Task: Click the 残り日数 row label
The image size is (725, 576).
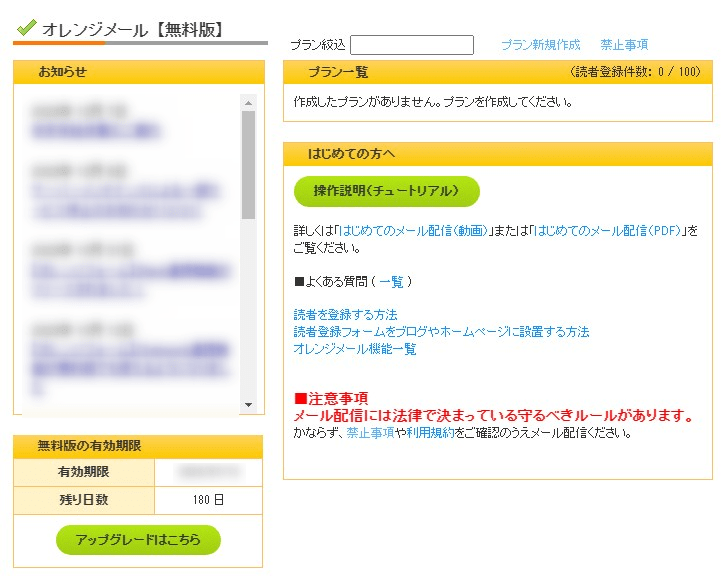Action: [x=84, y=500]
